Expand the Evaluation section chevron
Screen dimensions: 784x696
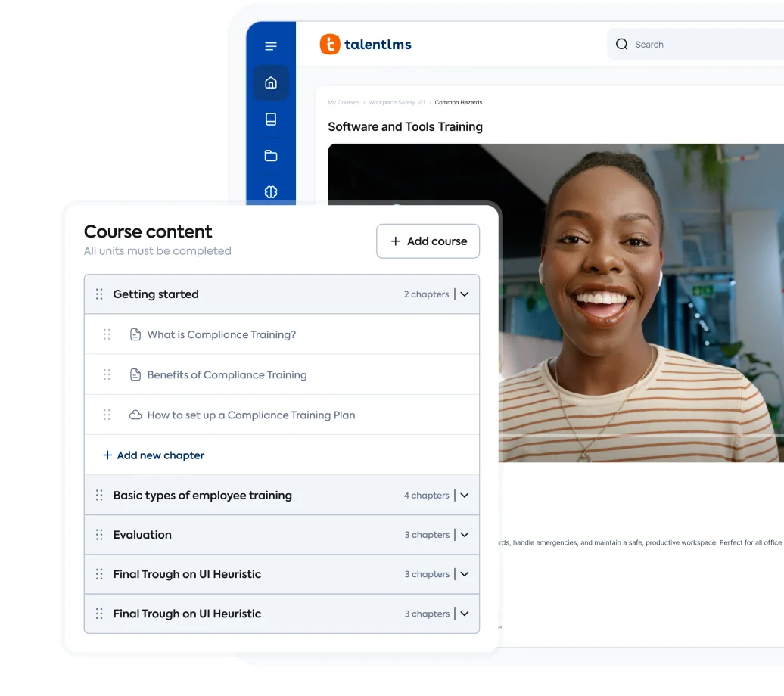(465, 535)
